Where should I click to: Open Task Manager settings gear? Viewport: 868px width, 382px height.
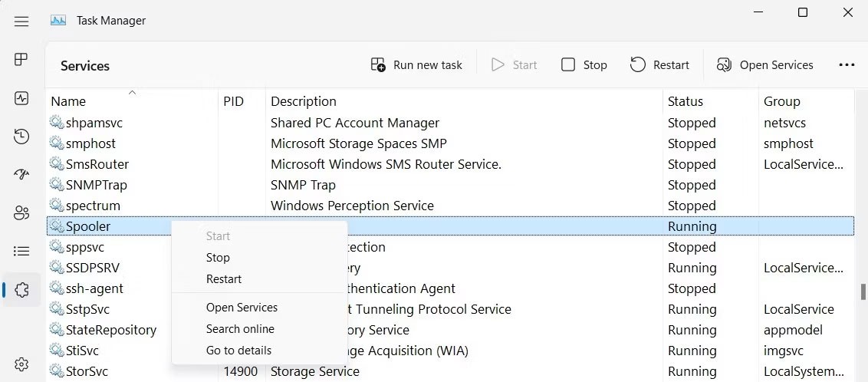coord(21,364)
